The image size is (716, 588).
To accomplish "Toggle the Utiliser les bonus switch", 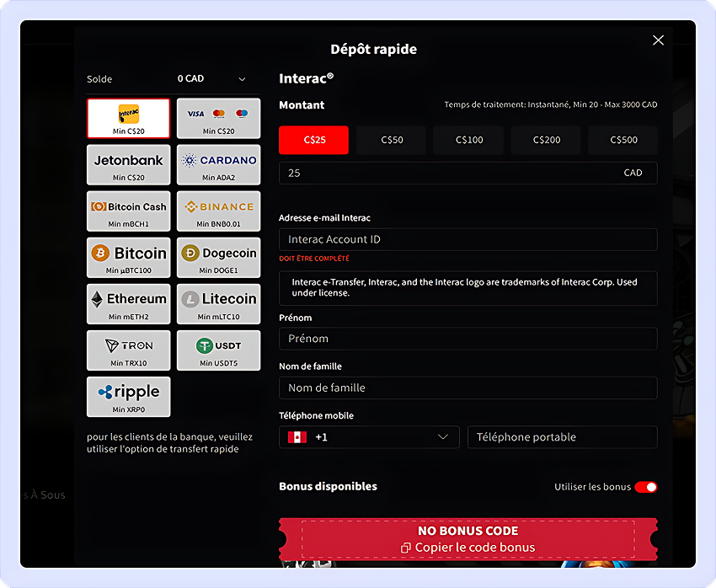I will (646, 487).
